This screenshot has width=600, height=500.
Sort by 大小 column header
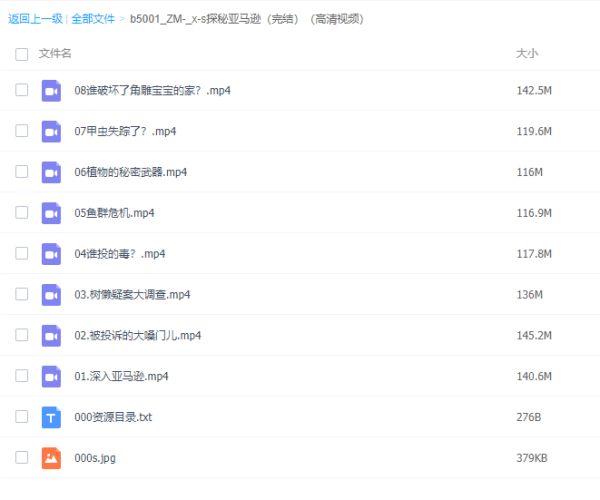pyautogui.click(x=526, y=54)
